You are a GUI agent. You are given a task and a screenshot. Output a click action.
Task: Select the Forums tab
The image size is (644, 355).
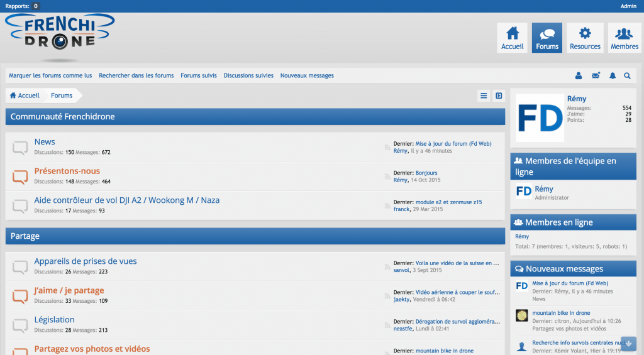(547, 38)
